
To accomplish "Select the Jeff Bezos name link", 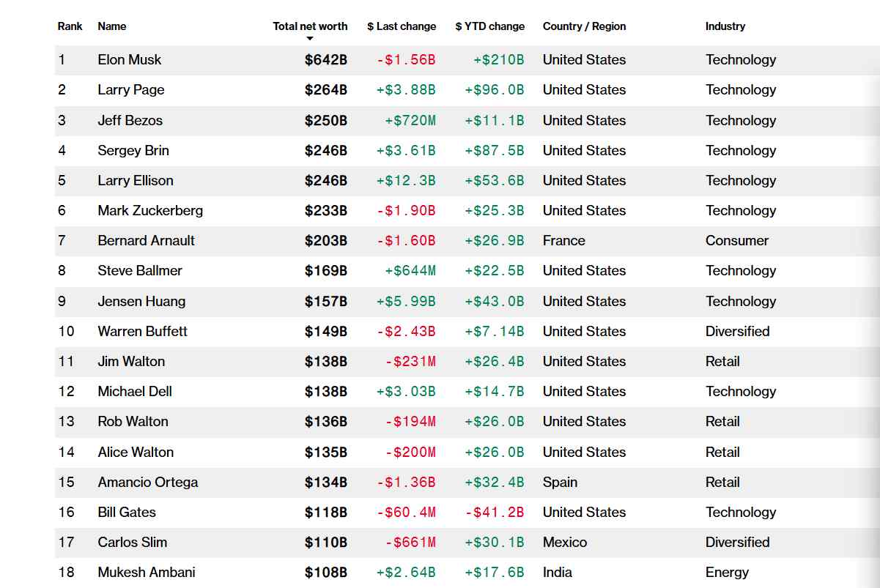I will pyautogui.click(x=130, y=120).
